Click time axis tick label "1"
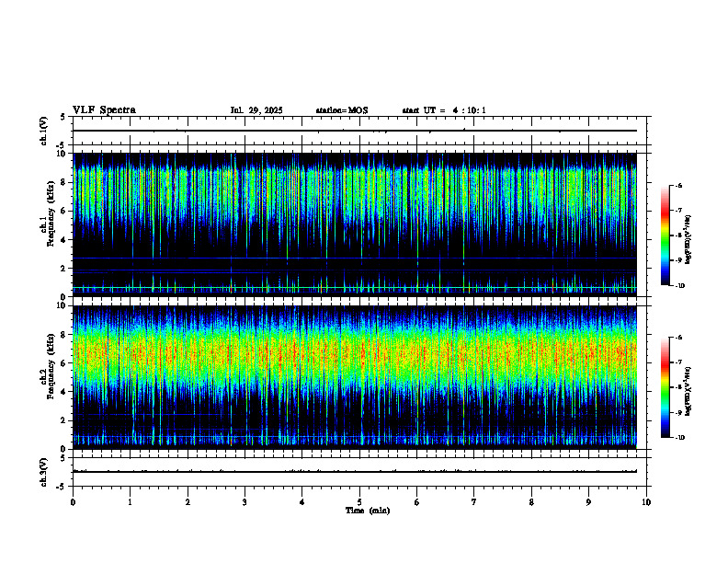The height and width of the screenshot is (563, 728). pyautogui.click(x=130, y=502)
